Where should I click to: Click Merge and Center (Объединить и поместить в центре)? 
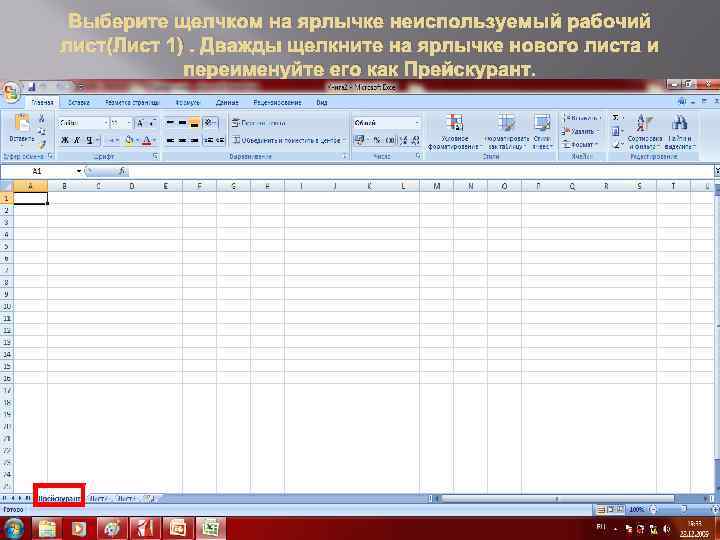coord(287,140)
